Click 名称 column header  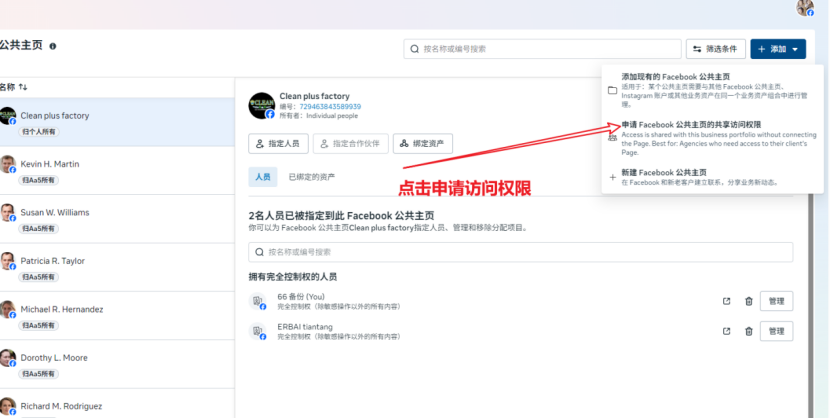point(7,87)
